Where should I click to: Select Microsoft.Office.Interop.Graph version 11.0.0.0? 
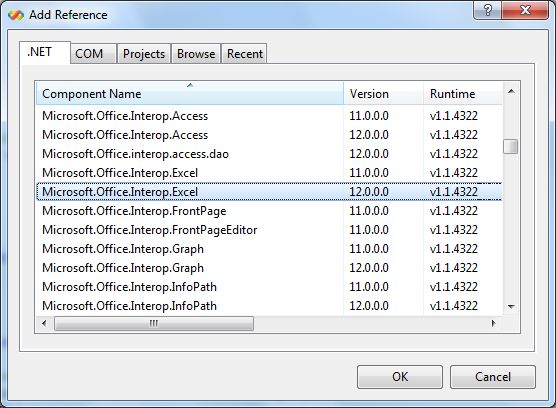(x=269, y=249)
